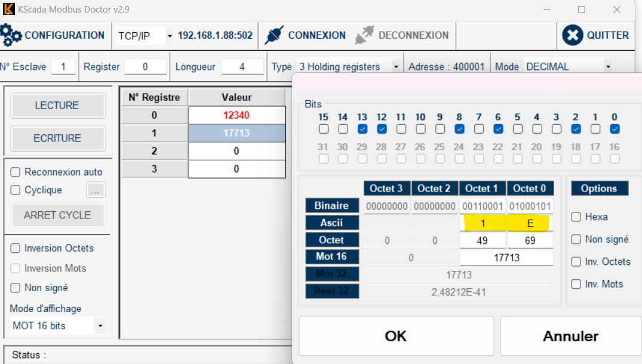Click KScada app logo in title bar
Screen dimensions: 642x364
[x=8, y=9]
